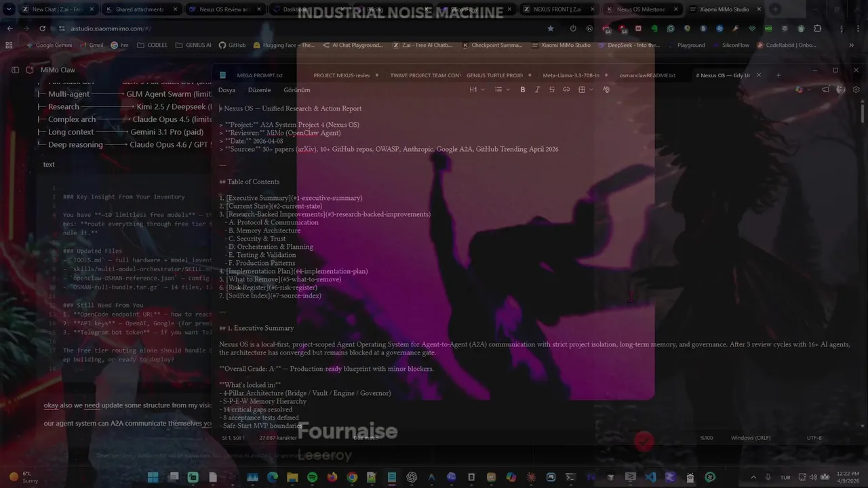
Task: Expand the bookmarks bar overflow chevron
Action: (x=852, y=45)
